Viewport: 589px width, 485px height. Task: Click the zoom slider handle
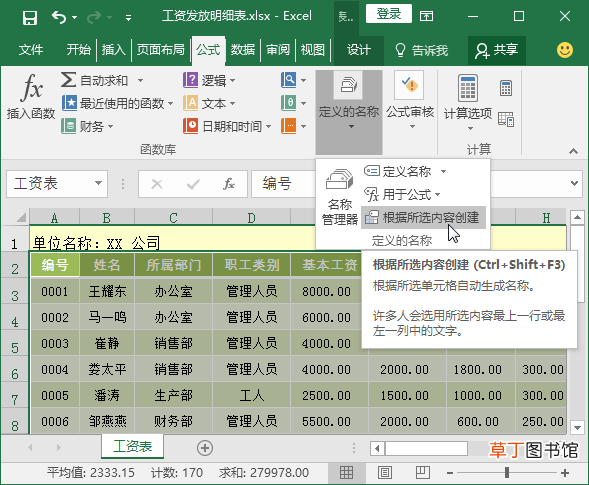coord(507,473)
